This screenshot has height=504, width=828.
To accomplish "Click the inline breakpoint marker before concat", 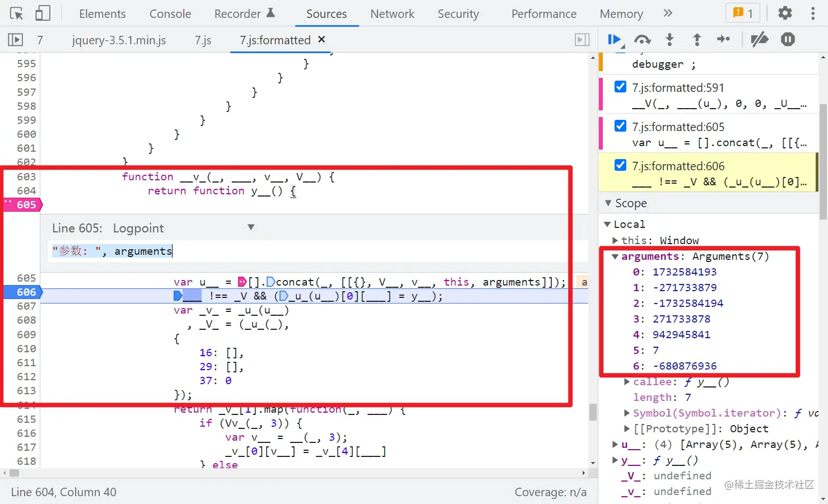I will pyautogui.click(x=271, y=282).
